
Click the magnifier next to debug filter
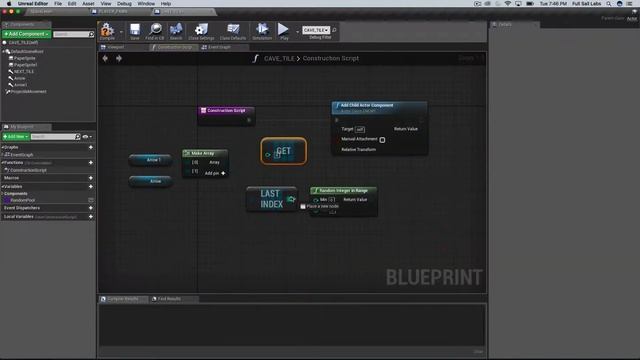[x=334, y=30]
